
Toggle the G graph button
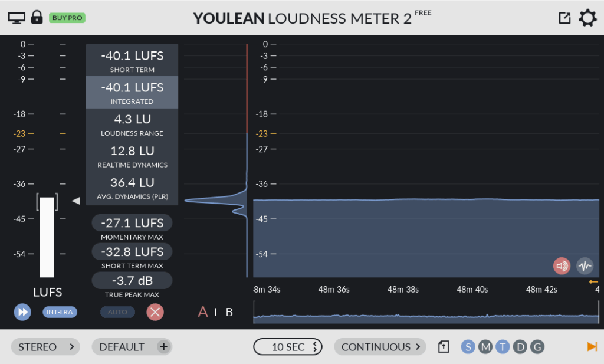coord(537,347)
